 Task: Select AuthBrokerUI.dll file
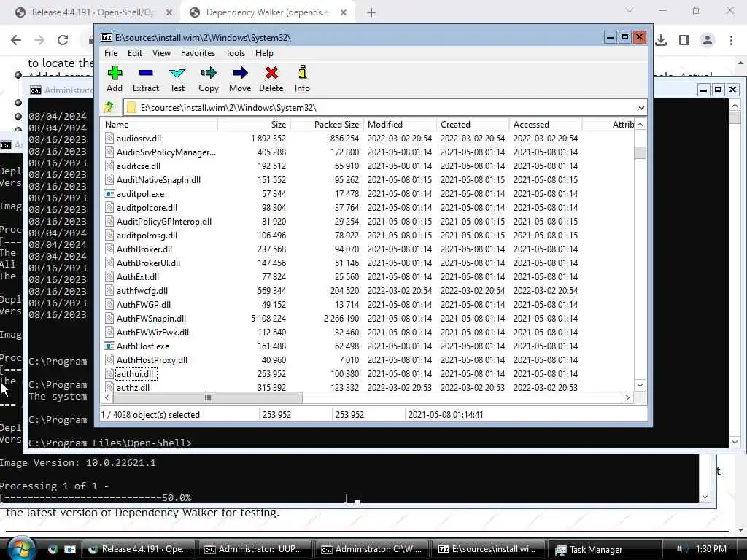(148, 262)
